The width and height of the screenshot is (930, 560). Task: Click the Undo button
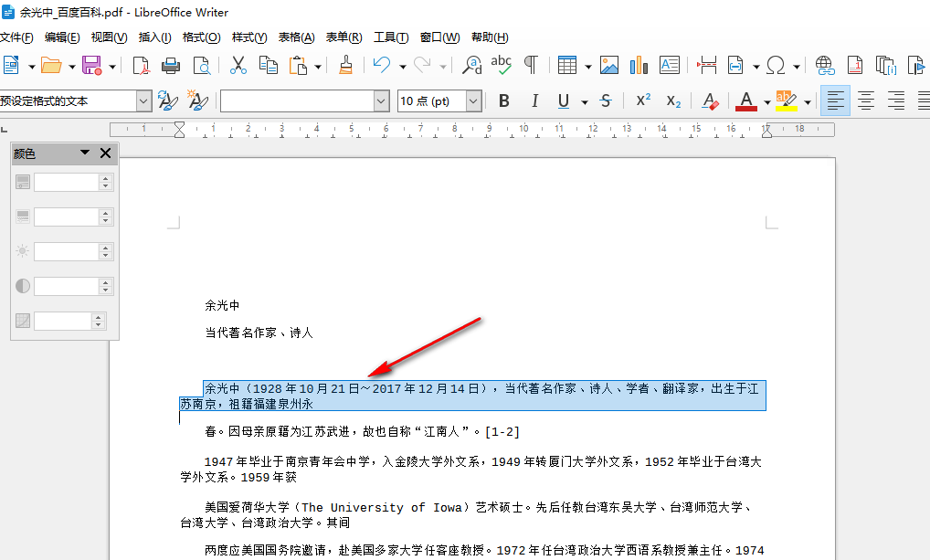pos(380,65)
